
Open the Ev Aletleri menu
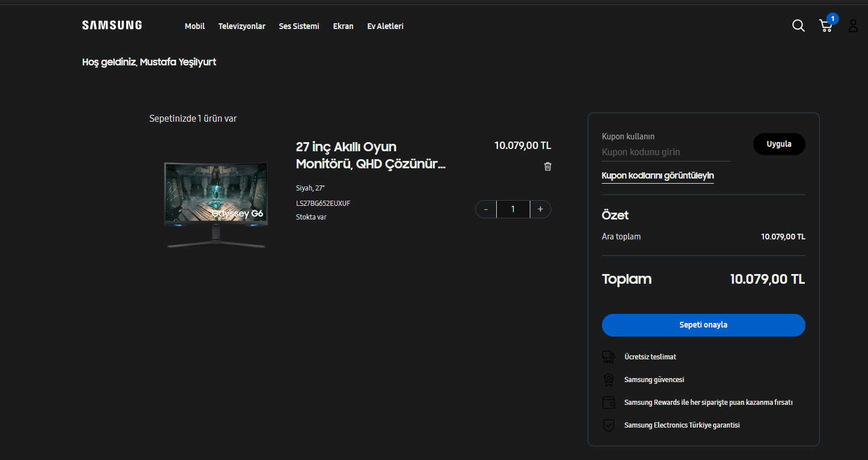click(385, 26)
